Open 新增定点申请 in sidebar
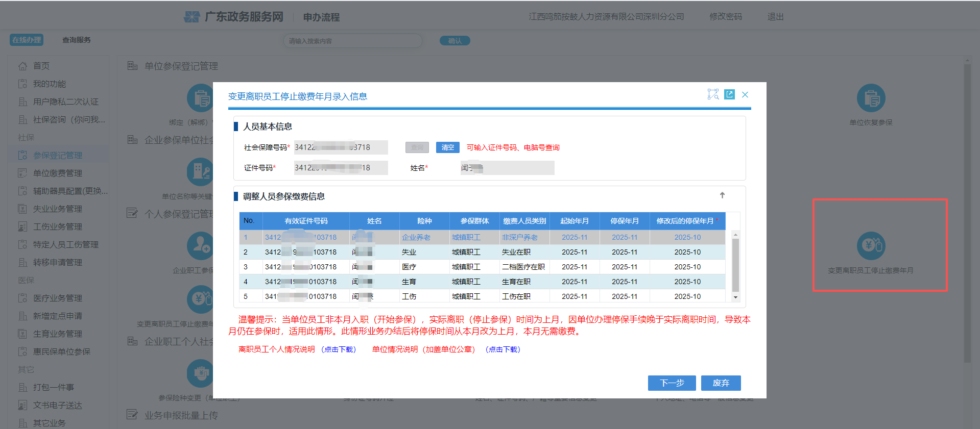 click(58, 316)
